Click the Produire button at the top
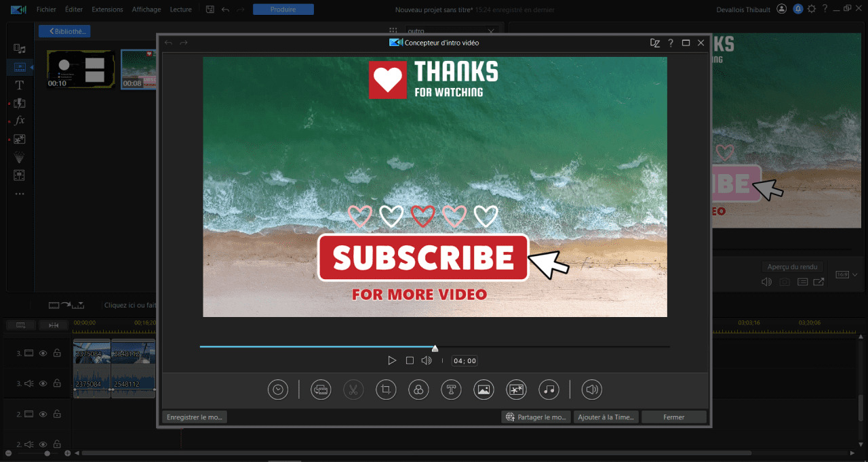 click(284, 9)
